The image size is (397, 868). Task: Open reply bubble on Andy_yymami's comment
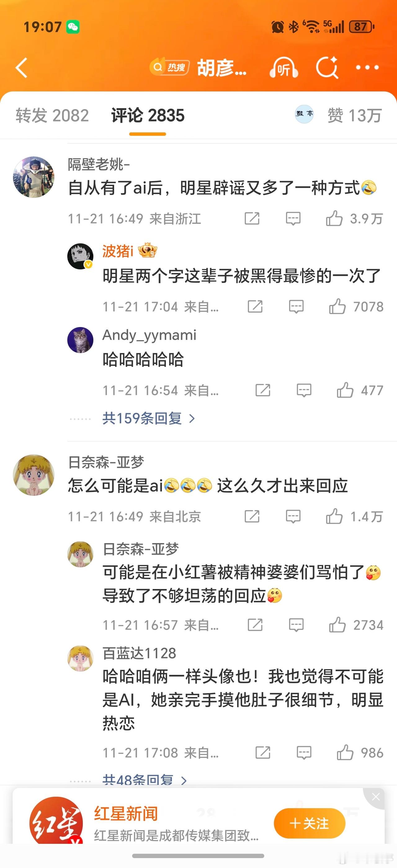pyautogui.click(x=304, y=391)
